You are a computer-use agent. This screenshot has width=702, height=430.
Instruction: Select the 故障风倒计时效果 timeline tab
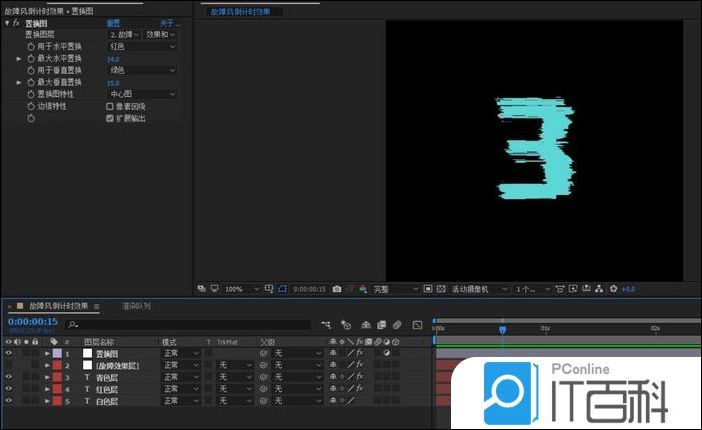58,306
